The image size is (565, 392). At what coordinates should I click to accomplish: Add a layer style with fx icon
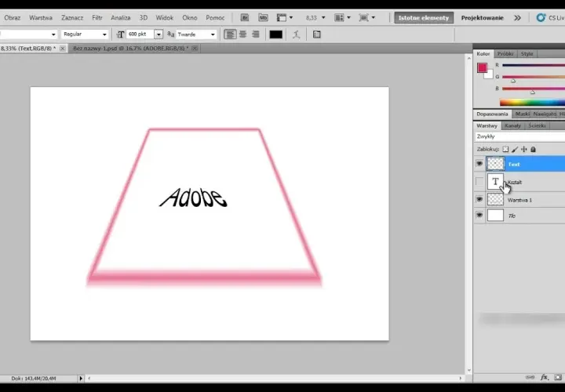pos(544,377)
